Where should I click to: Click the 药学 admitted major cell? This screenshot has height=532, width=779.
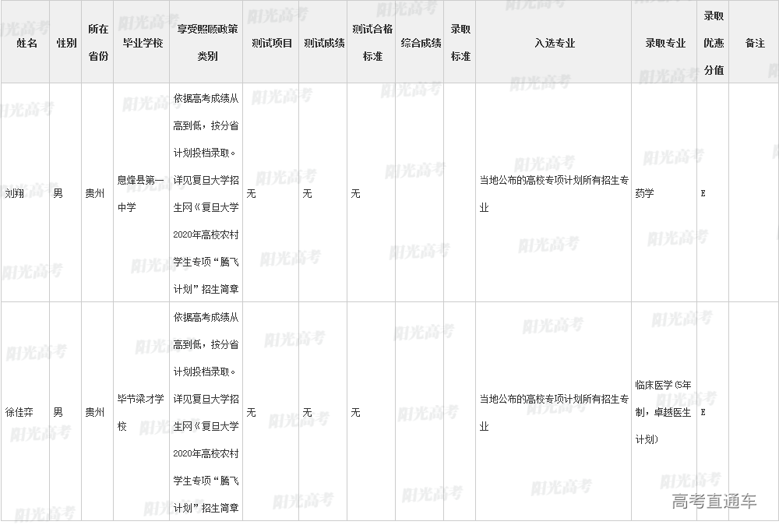point(645,193)
